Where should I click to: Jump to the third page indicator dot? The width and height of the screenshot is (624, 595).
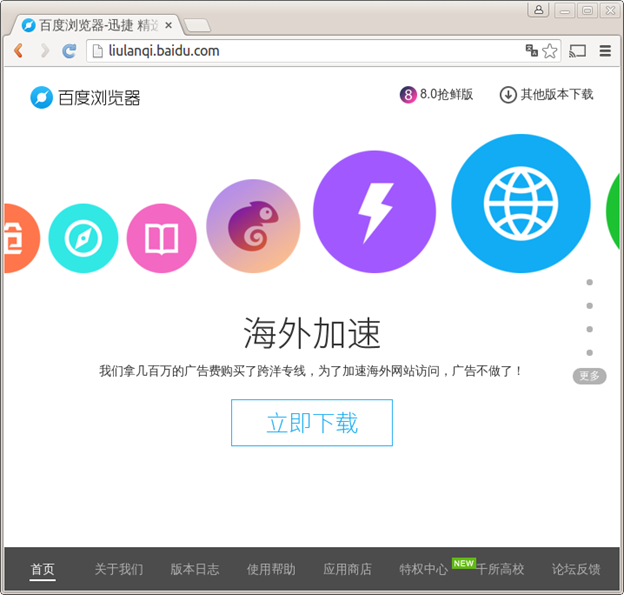pyautogui.click(x=589, y=329)
